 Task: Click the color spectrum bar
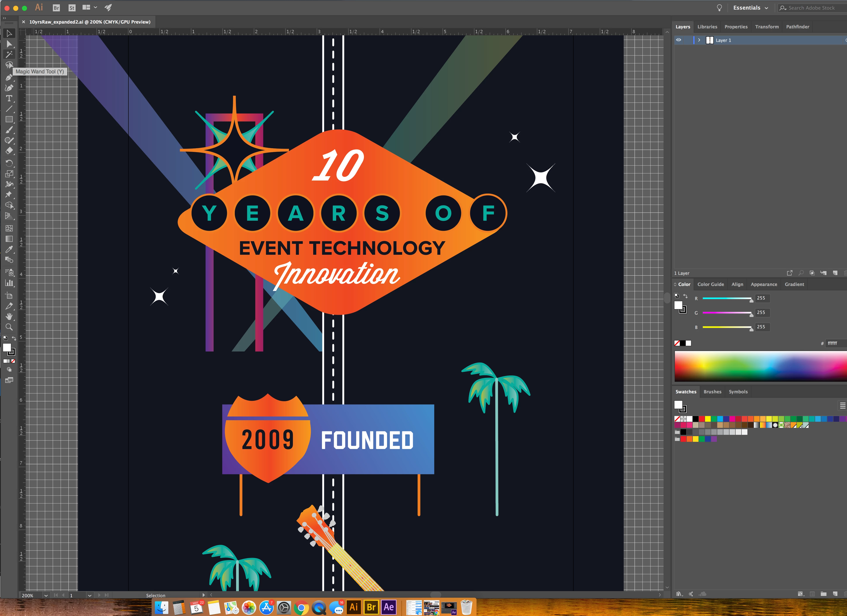pyautogui.click(x=758, y=366)
